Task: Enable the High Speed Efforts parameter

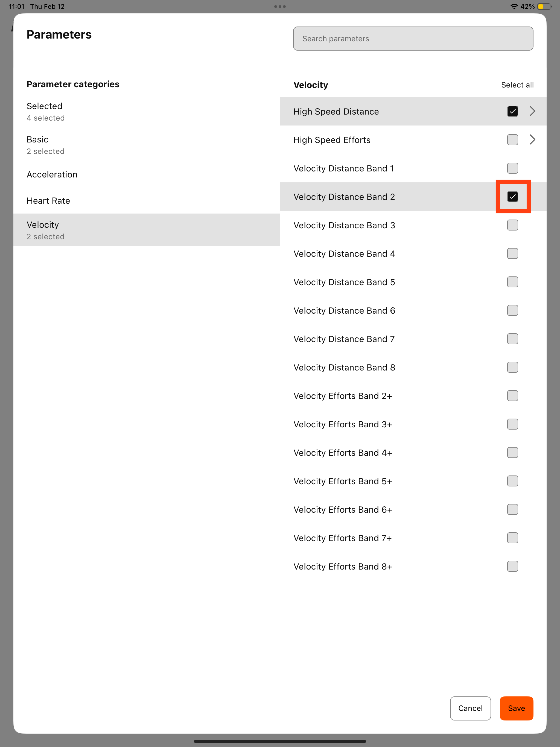Action: coord(512,139)
